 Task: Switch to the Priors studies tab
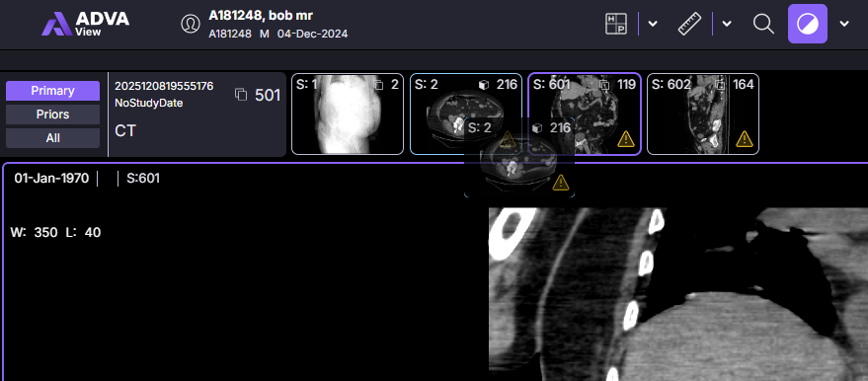coord(52,114)
